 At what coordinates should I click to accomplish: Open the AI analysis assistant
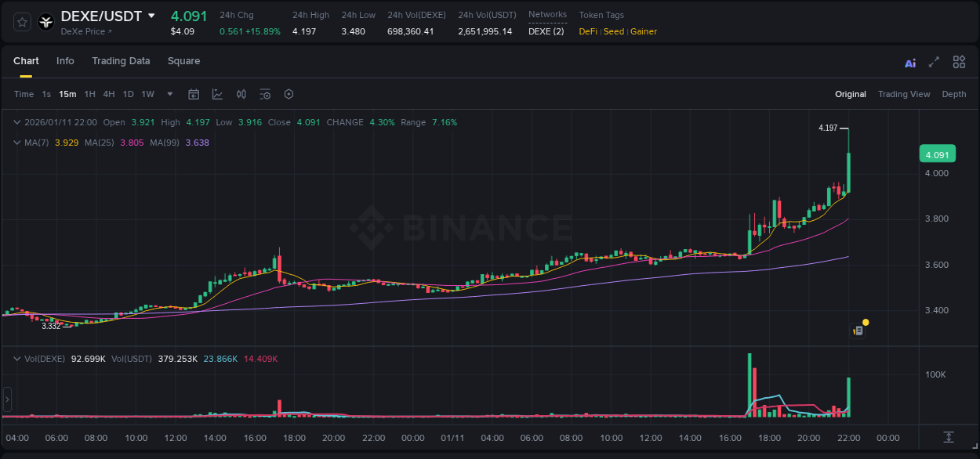pos(909,61)
